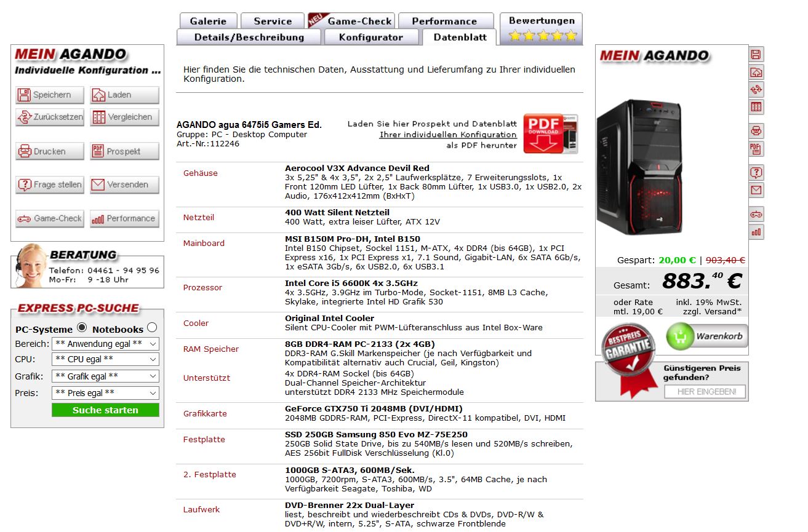
Task: Select the PC-Systeme radio button
Action: (82, 328)
